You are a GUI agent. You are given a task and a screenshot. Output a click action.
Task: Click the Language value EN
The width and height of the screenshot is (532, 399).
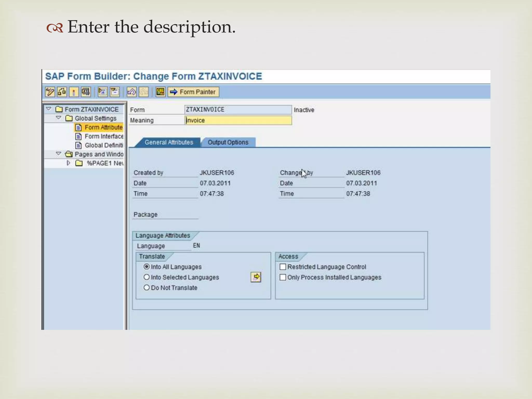click(x=196, y=245)
